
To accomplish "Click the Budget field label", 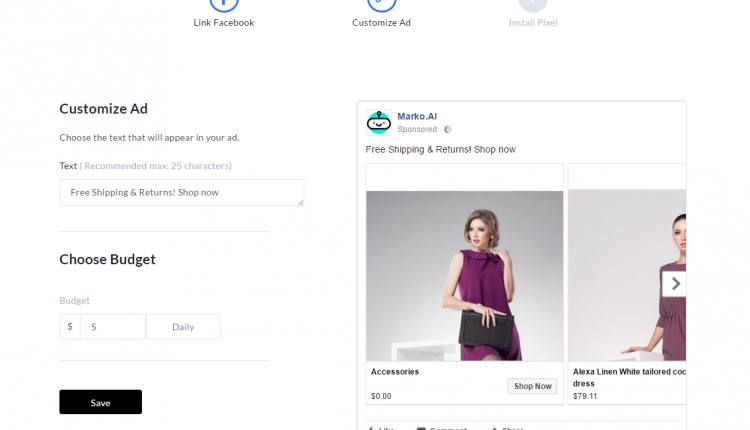I will point(74,300).
